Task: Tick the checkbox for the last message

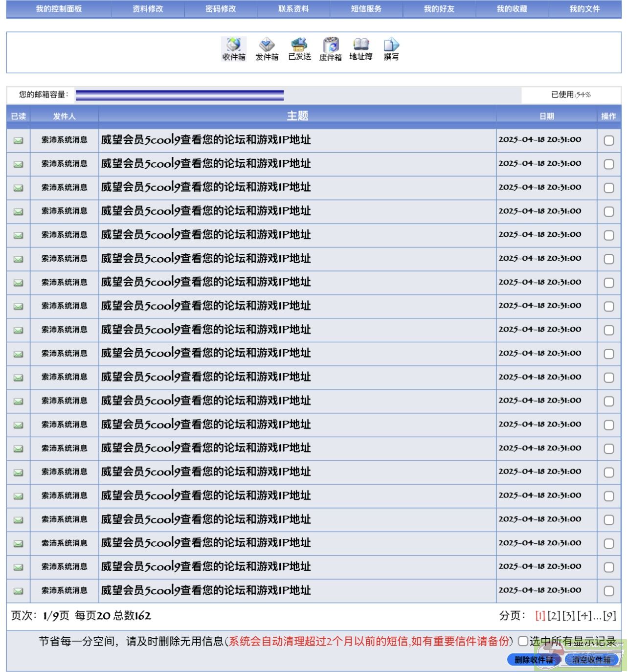Action: [x=608, y=591]
